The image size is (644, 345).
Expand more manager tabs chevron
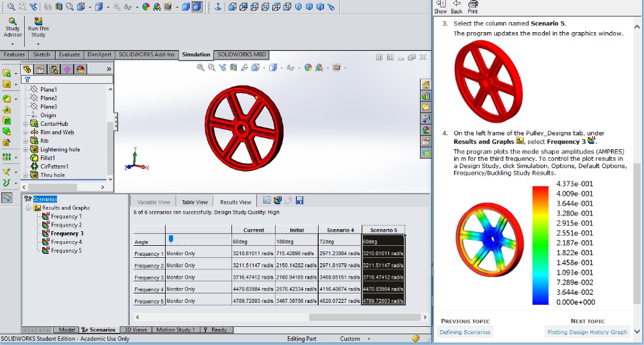point(109,69)
